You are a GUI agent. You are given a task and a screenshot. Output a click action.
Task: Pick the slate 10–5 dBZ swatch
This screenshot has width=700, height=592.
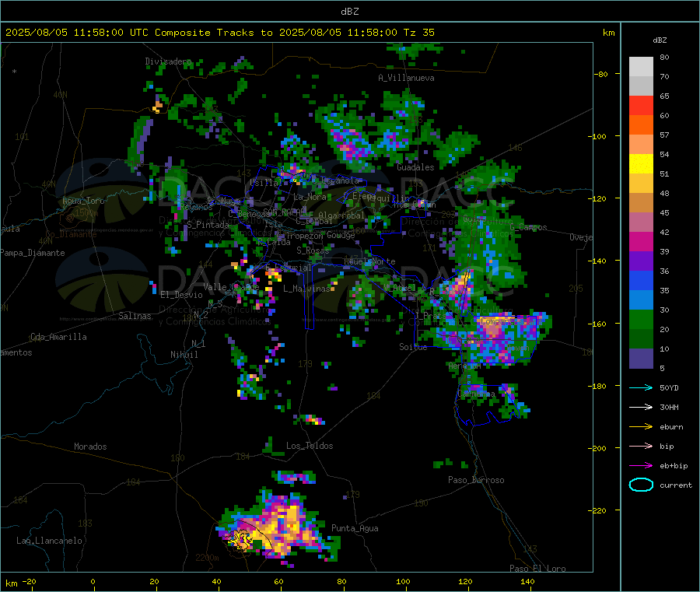click(641, 359)
